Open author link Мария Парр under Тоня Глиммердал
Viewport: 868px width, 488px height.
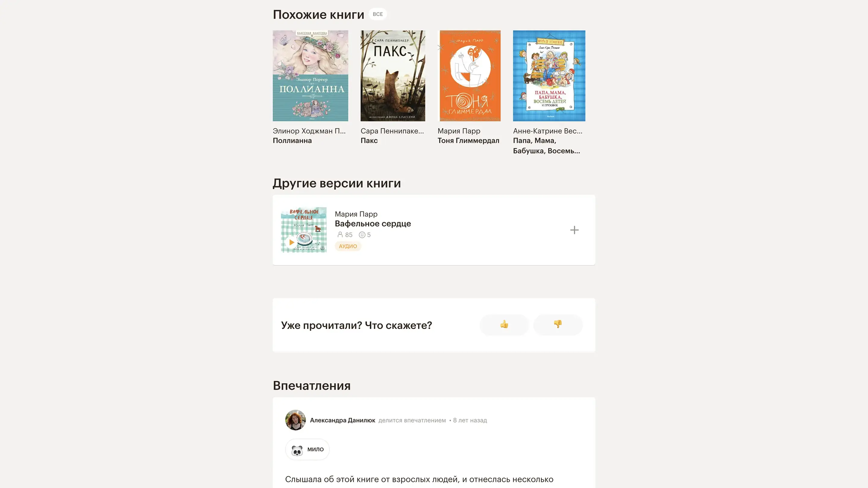(459, 131)
